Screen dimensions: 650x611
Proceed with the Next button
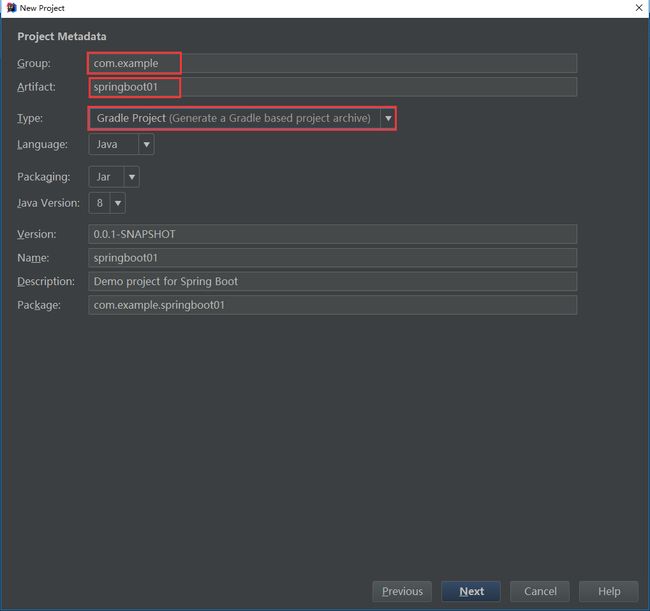click(x=471, y=591)
